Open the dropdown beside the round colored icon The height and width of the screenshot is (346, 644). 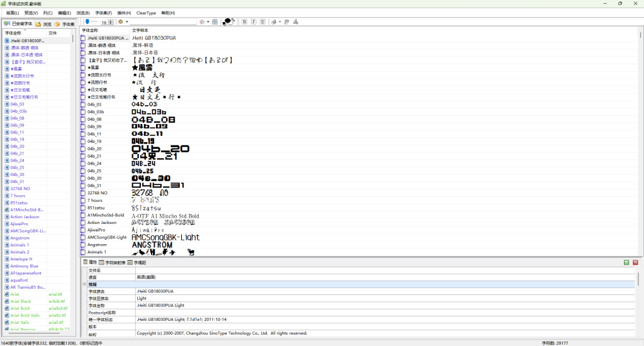pos(209,21)
